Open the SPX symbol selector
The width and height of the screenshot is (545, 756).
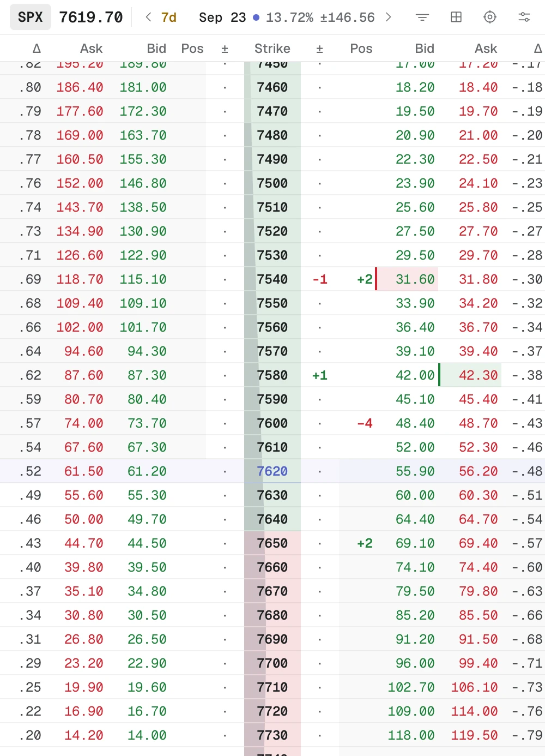(31, 17)
